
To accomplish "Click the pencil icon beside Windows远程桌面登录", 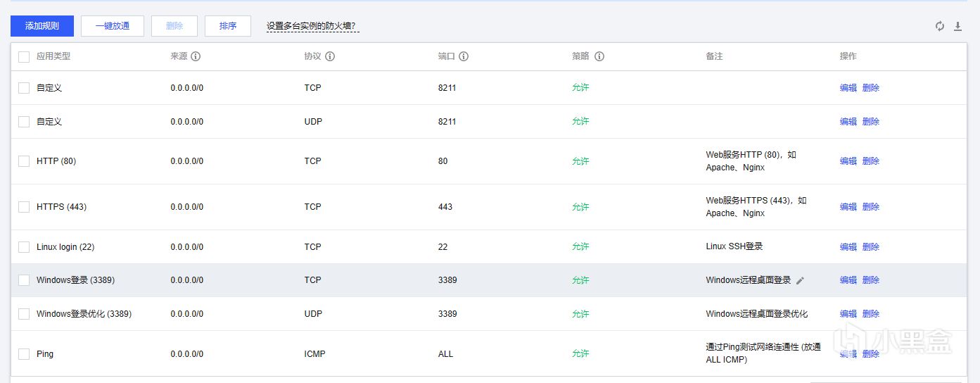I will tap(800, 280).
